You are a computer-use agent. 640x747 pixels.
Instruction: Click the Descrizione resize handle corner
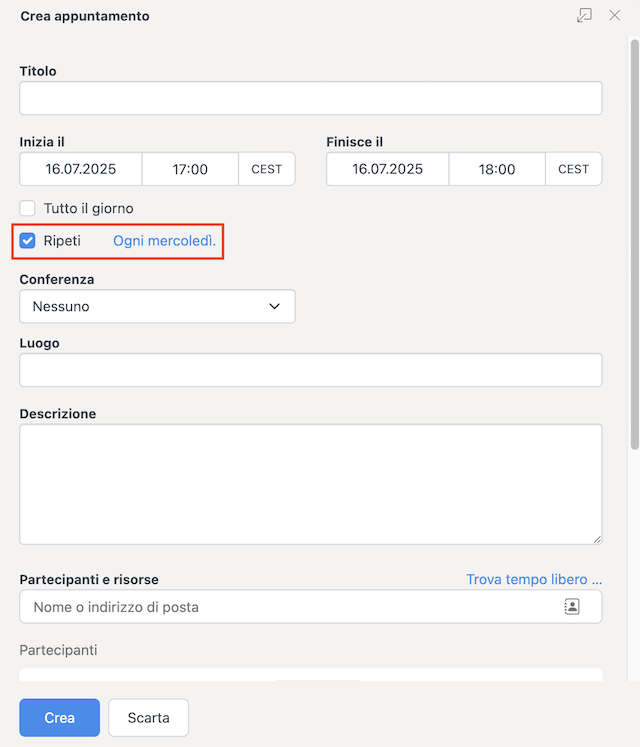pos(597,539)
